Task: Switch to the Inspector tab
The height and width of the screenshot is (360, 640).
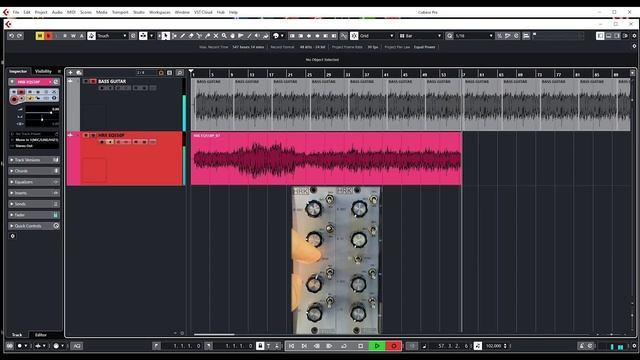Action: [18, 71]
